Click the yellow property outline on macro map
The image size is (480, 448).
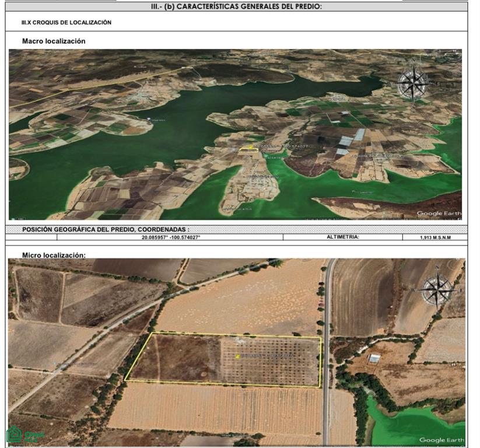pyautogui.click(x=248, y=149)
